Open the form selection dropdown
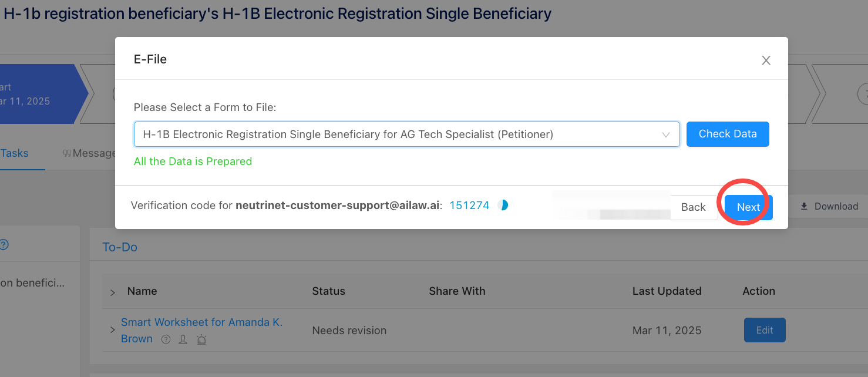The height and width of the screenshot is (377, 868). pyautogui.click(x=406, y=134)
